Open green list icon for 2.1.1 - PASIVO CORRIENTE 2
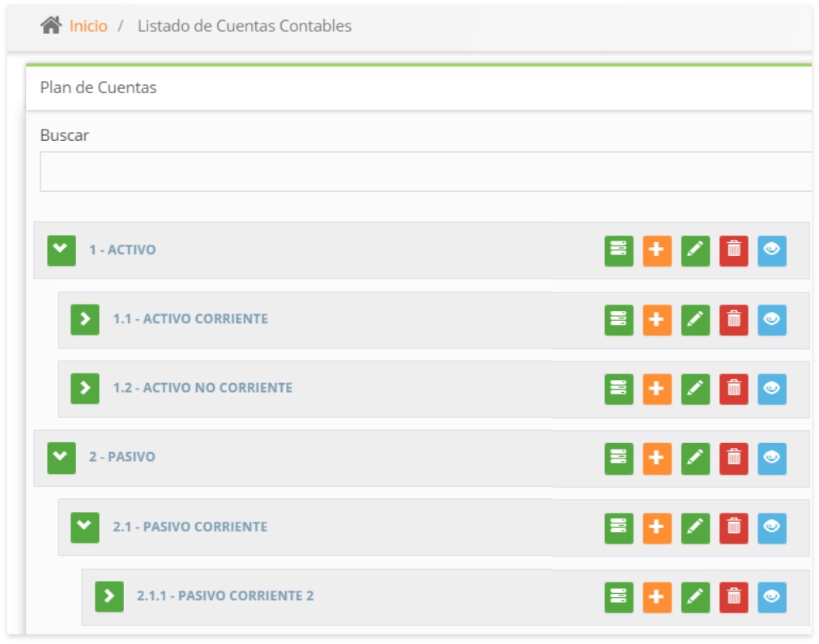This screenshot has width=819, height=644. point(619,597)
